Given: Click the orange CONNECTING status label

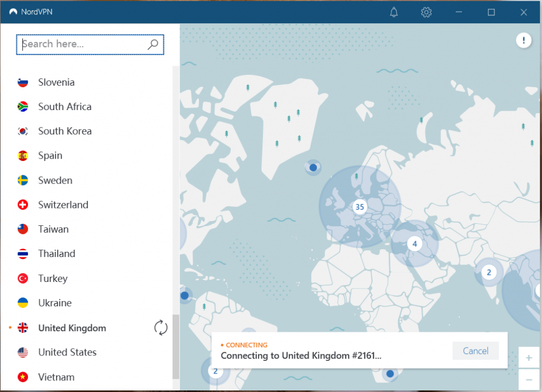Looking at the screenshot, I should tap(247, 345).
